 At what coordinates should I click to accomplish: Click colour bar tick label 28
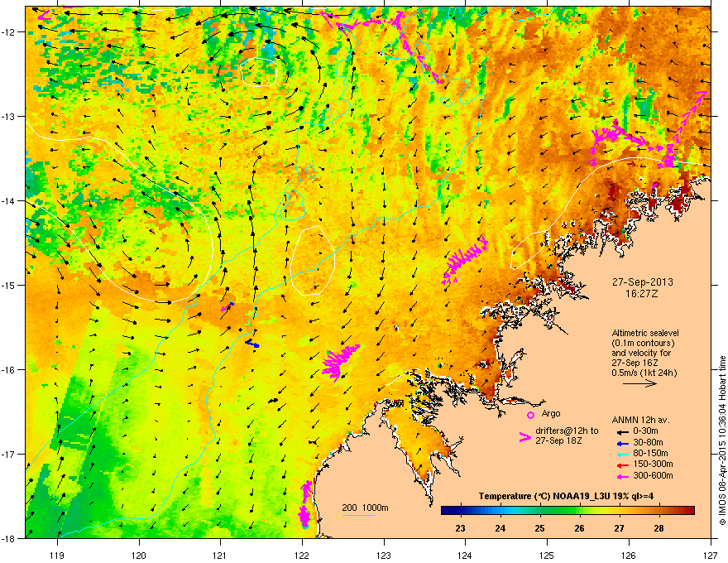click(659, 528)
